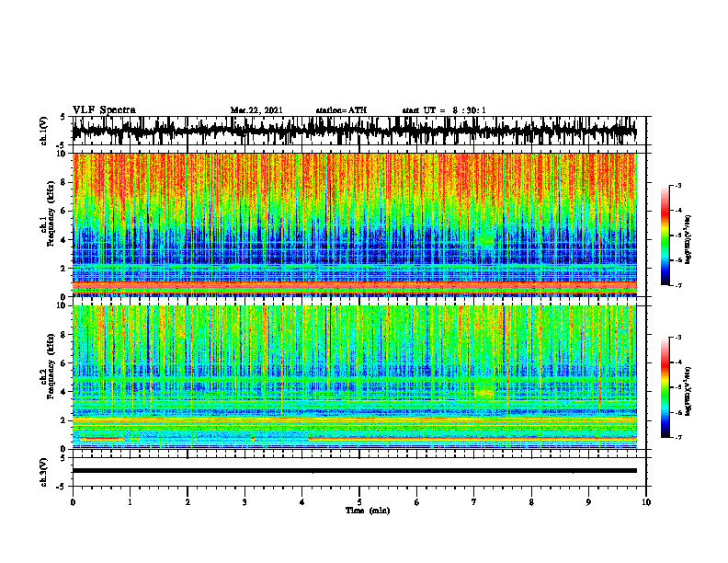Click time axis tick label "7"
This screenshot has width=728, height=563.
tap(474, 502)
